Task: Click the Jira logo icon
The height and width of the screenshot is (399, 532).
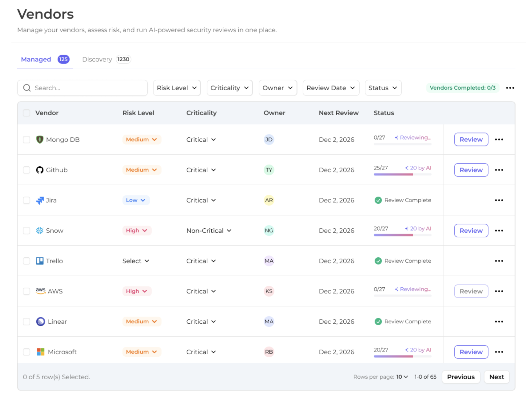Action: 40,200
